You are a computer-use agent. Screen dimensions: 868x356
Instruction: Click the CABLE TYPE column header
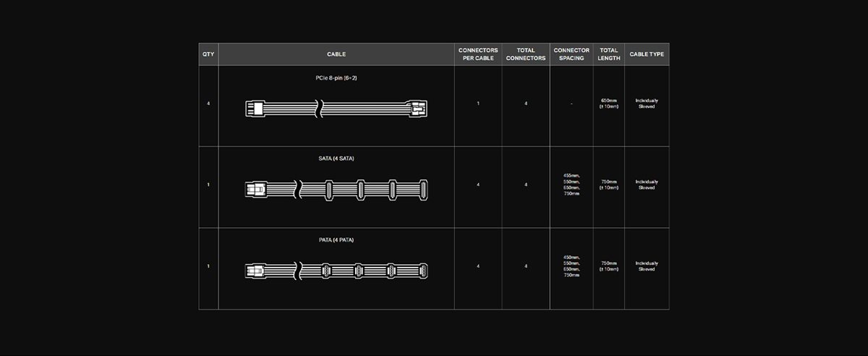(x=647, y=54)
